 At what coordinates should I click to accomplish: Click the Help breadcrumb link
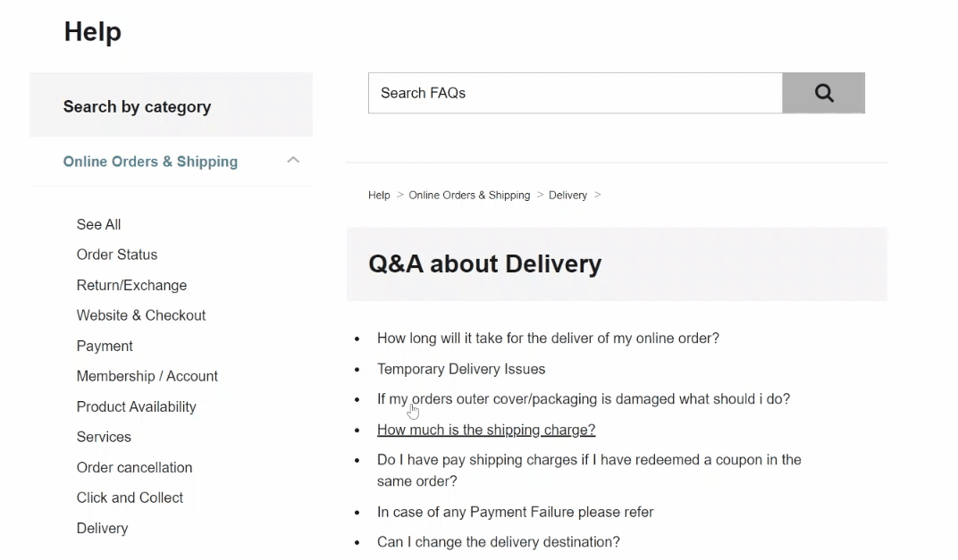click(x=379, y=195)
